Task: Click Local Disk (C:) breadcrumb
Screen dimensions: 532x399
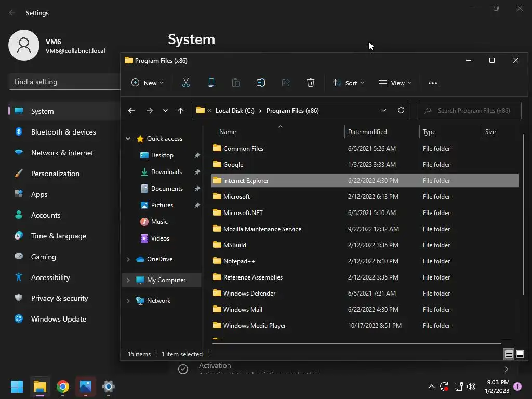Action: point(235,111)
